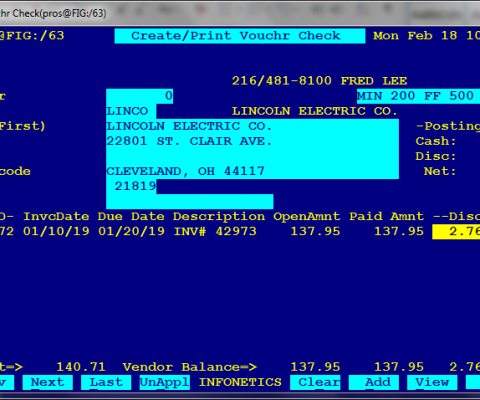Click the OpenAmnt value in invoice row

(x=315, y=231)
